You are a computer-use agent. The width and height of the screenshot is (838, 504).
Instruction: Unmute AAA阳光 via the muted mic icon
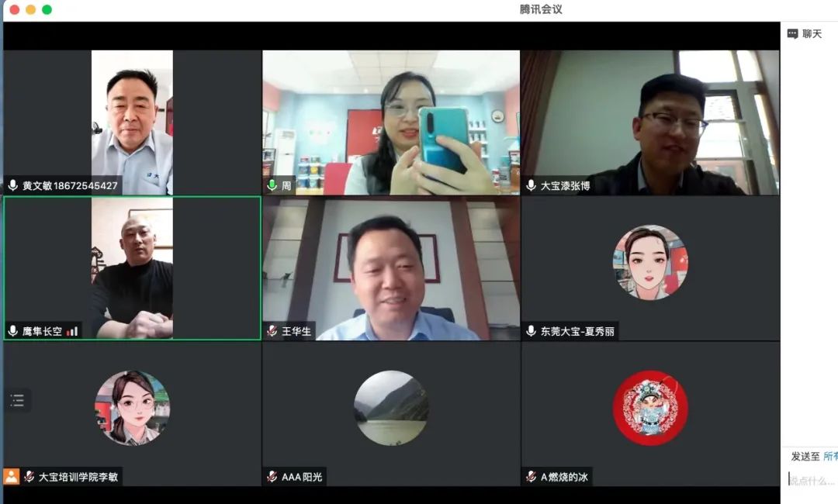coord(272,476)
